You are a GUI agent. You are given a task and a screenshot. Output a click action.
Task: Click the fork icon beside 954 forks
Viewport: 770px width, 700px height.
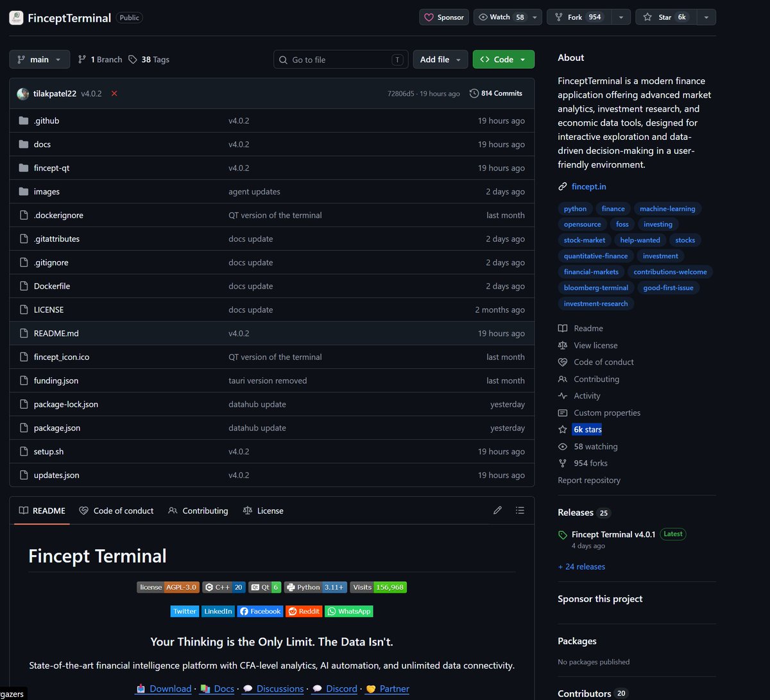563,463
